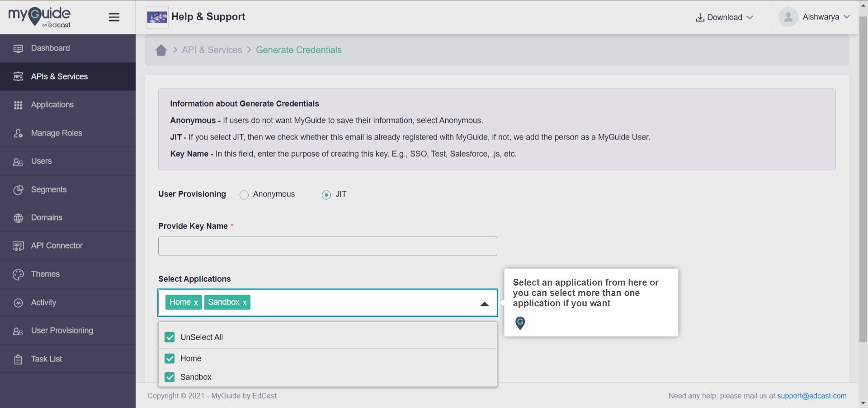Image resolution: width=868 pixels, height=408 pixels.
Task: Click the page vertical scrollbar thumb
Action: point(863,179)
